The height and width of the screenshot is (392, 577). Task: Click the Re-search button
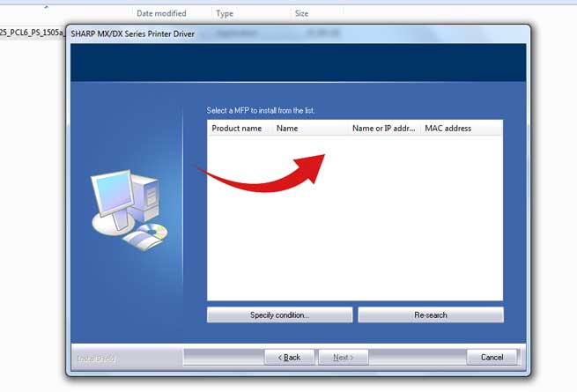pyautogui.click(x=431, y=315)
